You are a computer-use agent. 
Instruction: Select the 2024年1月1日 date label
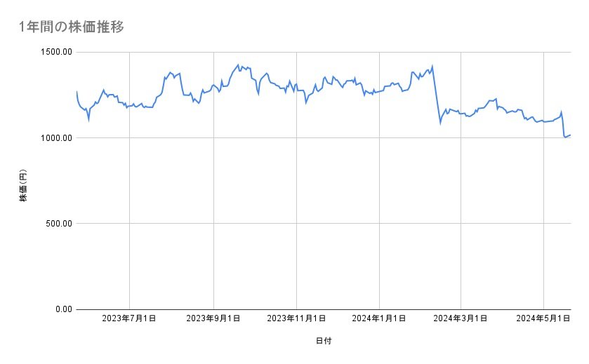point(379,319)
